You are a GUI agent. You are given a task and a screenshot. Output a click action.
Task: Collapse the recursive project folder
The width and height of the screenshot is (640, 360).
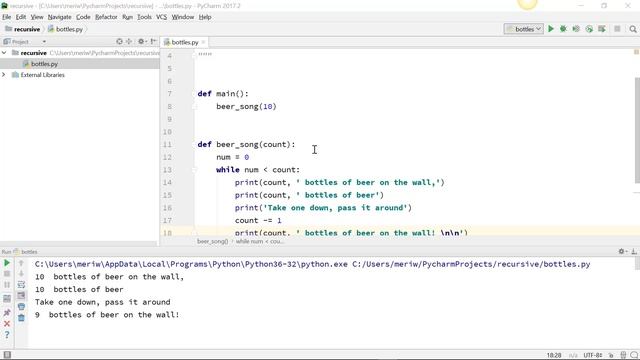4,53
